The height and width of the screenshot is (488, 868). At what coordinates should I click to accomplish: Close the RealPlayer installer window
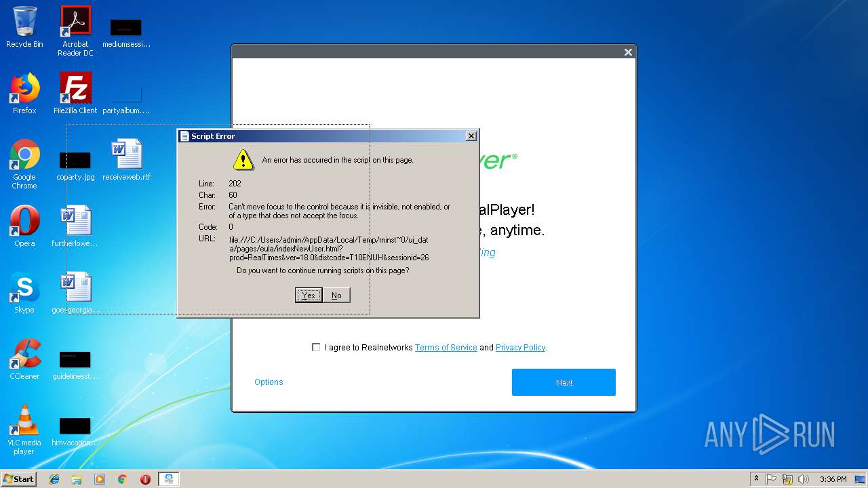pos(628,52)
